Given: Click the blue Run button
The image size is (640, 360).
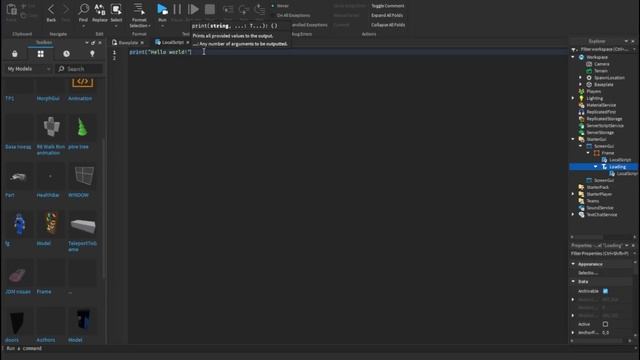Looking at the screenshot, I should tap(162, 9).
